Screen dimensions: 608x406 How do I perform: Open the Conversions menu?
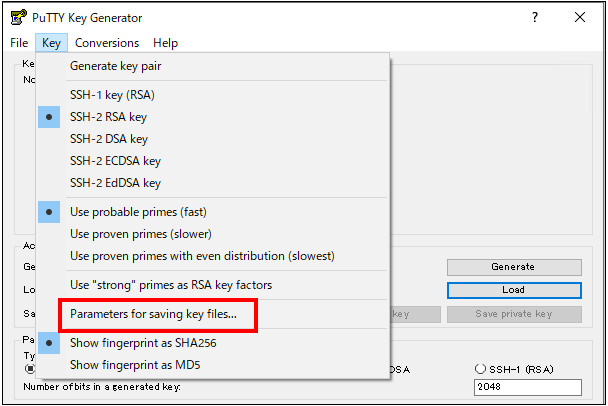[107, 43]
